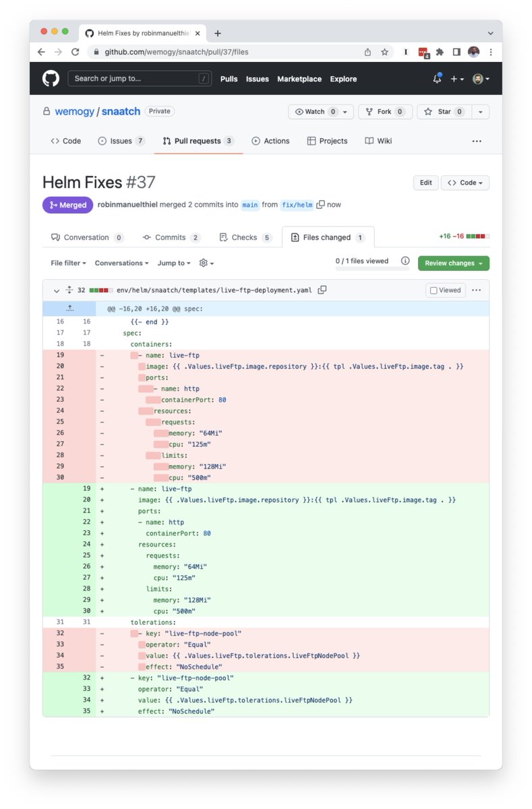This screenshot has width=532, height=809.
Task: Click the fix/helm branch label
Action: click(297, 205)
